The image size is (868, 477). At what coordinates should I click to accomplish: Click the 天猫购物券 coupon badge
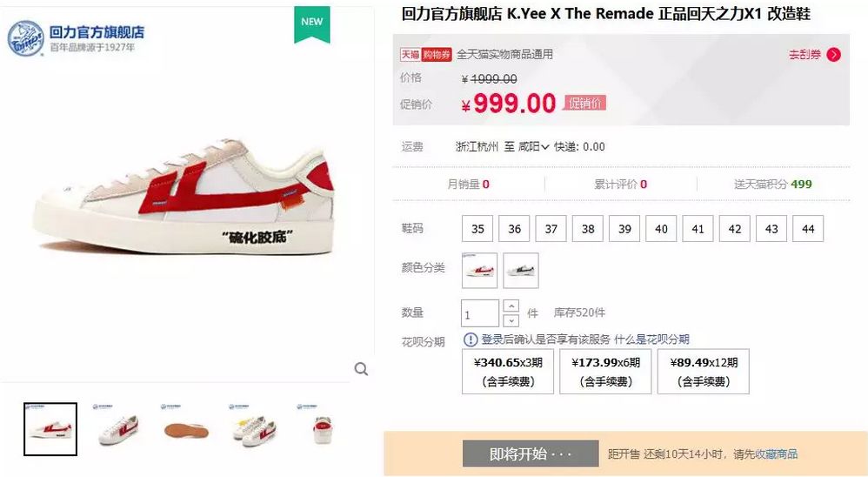coord(425,54)
